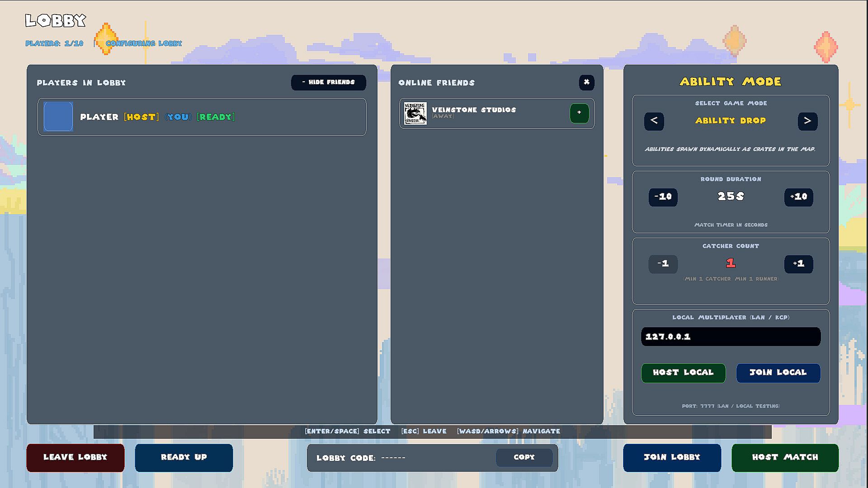Click the Player avatar blue square
The image size is (868, 488).
58,117
